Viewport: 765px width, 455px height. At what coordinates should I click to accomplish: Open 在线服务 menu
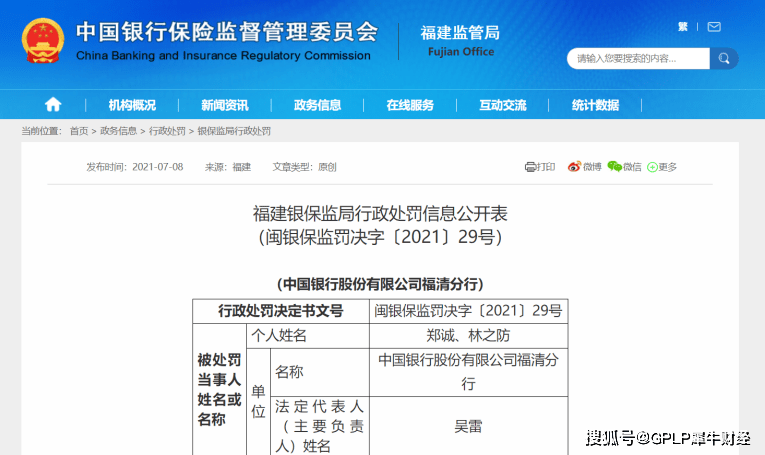[x=410, y=105]
